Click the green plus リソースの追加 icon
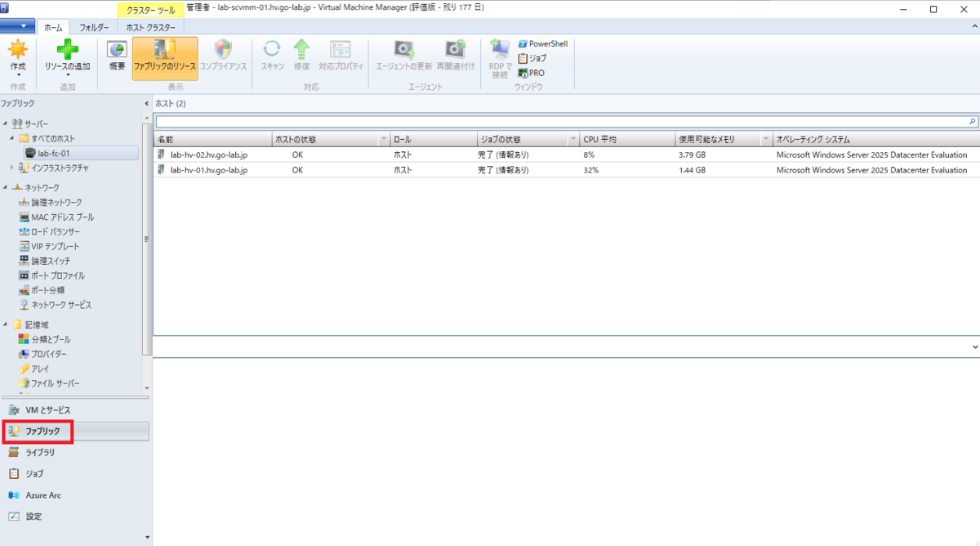The width and height of the screenshot is (980, 546). pyautogui.click(x=68, y=51)
